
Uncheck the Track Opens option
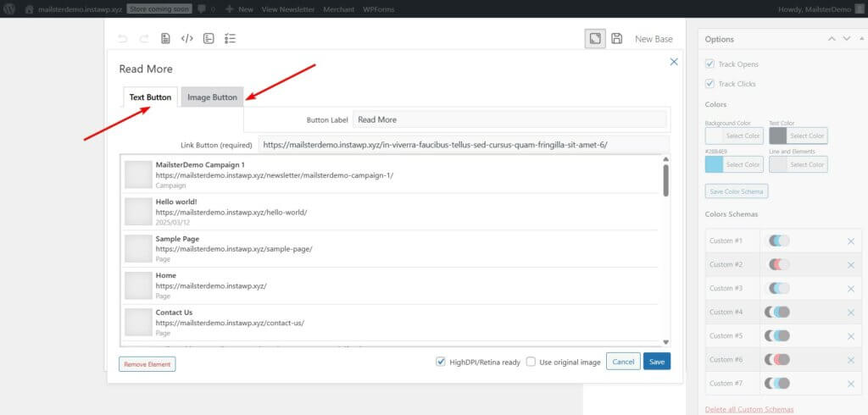coord(710,64)
